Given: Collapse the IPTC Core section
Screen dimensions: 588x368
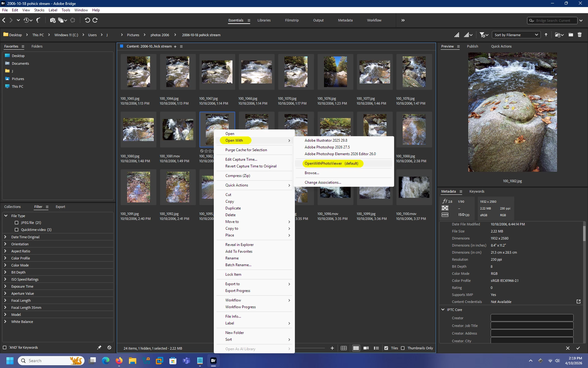Looking at the screenshot, I should pos(443,310).
